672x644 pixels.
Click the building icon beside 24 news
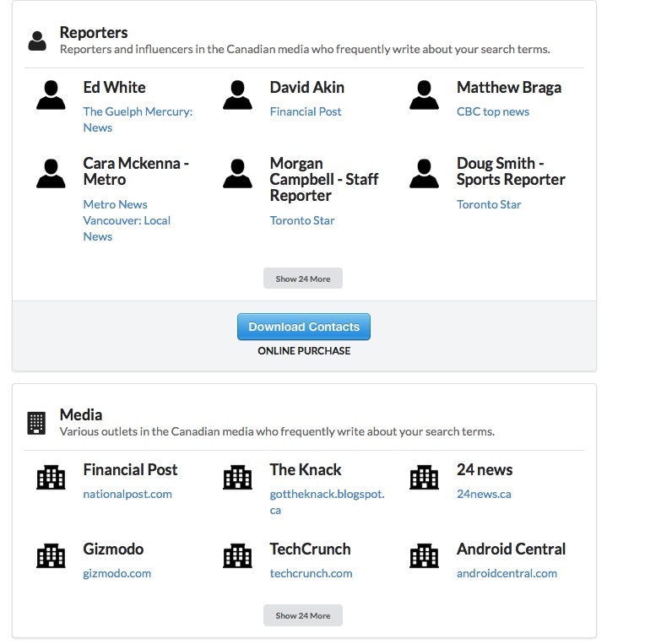click(x=425, y=477)
